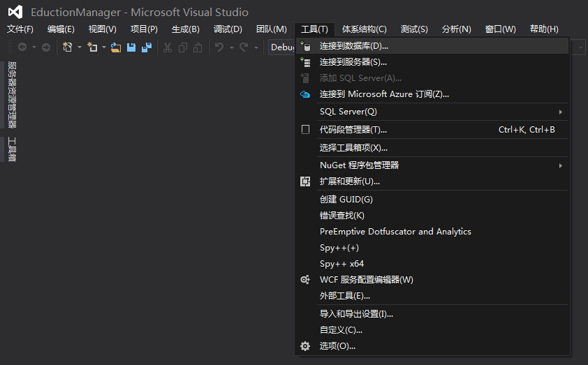Click the Redo toolbar icon
Screen dimensions: 588x365
(244, 47)
